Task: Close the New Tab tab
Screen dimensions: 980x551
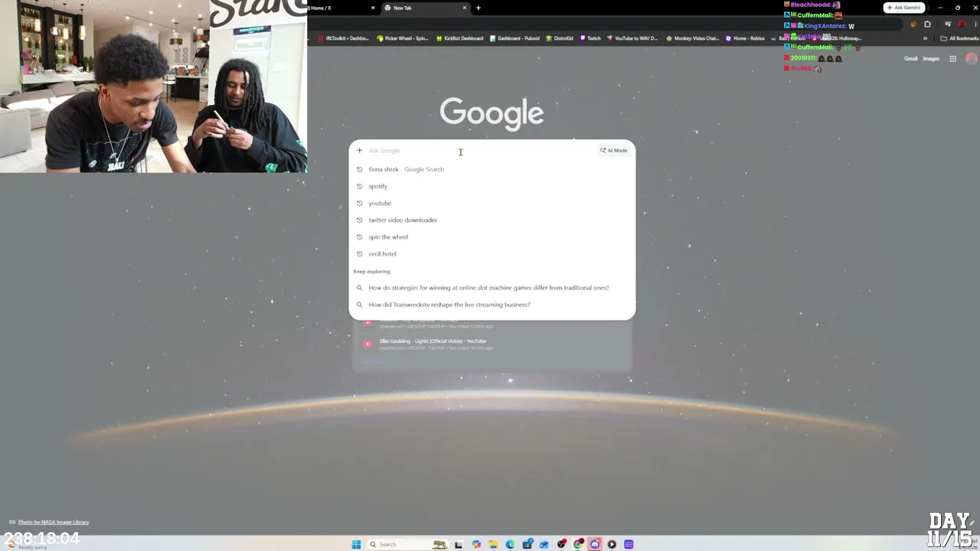Action: coord(464,8)
